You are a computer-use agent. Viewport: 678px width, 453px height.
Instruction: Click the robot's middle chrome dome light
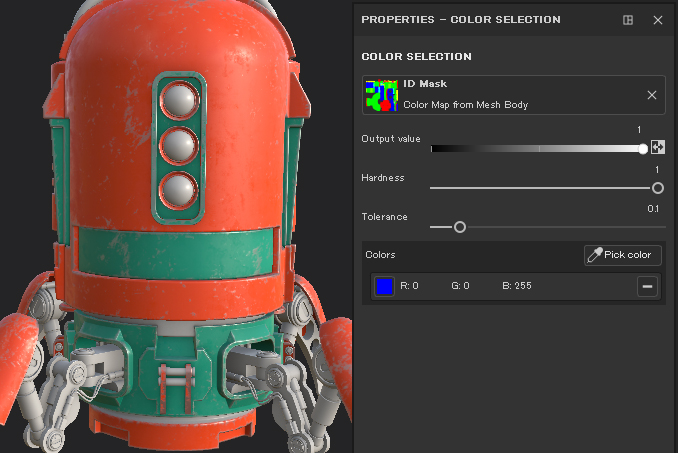click(178, 144)
